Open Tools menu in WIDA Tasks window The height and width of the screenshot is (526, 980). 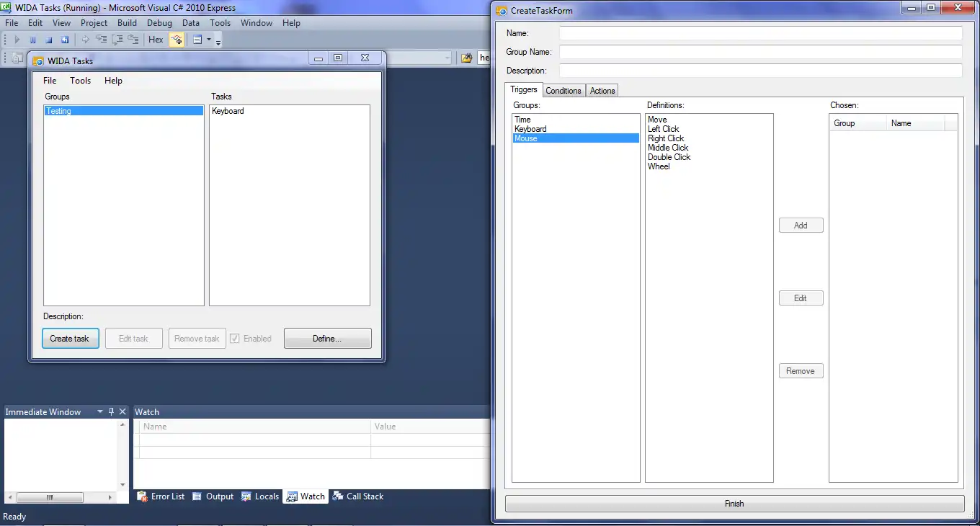[81, 81]
